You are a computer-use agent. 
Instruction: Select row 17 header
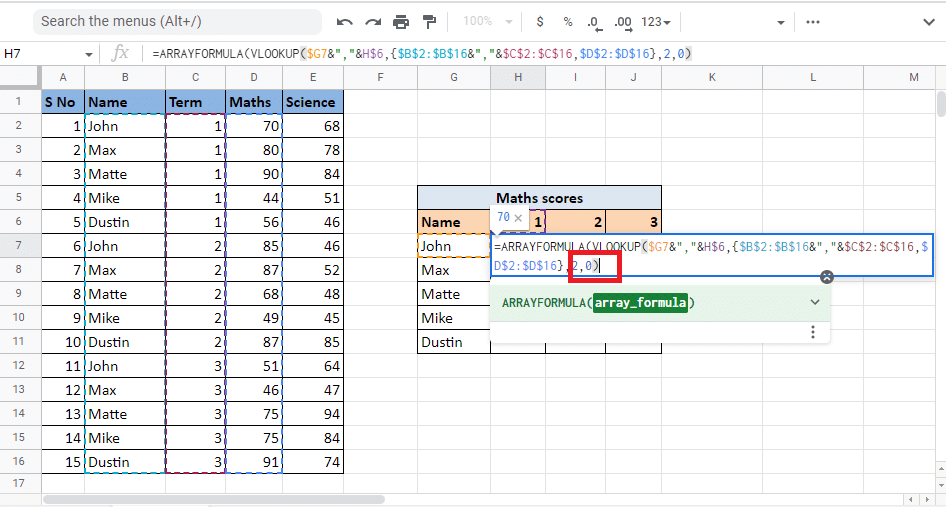(19, 483)
